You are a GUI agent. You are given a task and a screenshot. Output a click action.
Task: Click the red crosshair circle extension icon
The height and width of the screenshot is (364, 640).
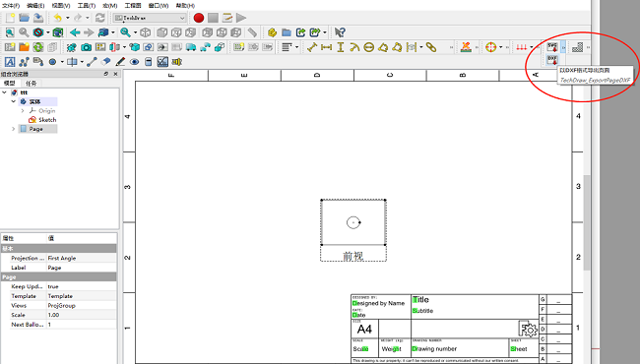pos(491,47)
